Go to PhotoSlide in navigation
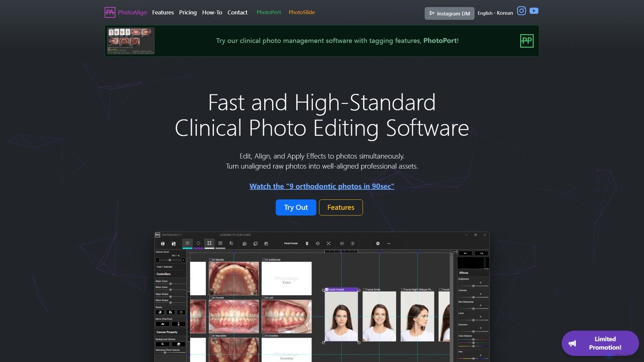Image resolution: width=644 pixels, height=362 pixels. 302,12
